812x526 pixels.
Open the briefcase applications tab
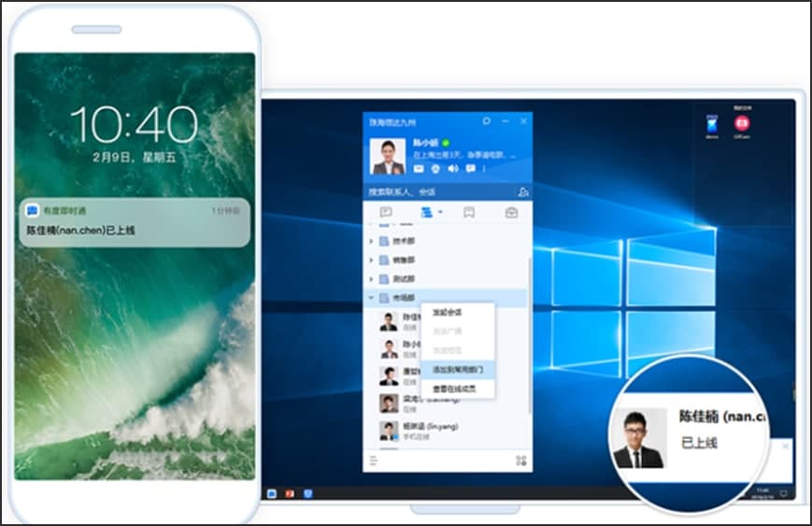click(511, 212)
